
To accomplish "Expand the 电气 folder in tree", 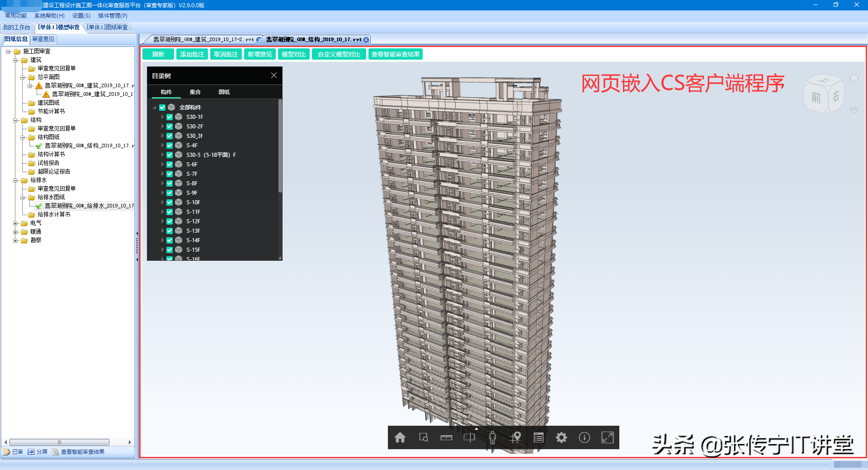I will coord(15,223).
